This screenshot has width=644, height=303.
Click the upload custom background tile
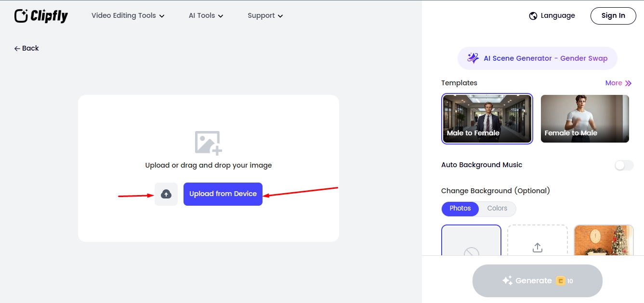pyautogui.click(x=538, y=240)
